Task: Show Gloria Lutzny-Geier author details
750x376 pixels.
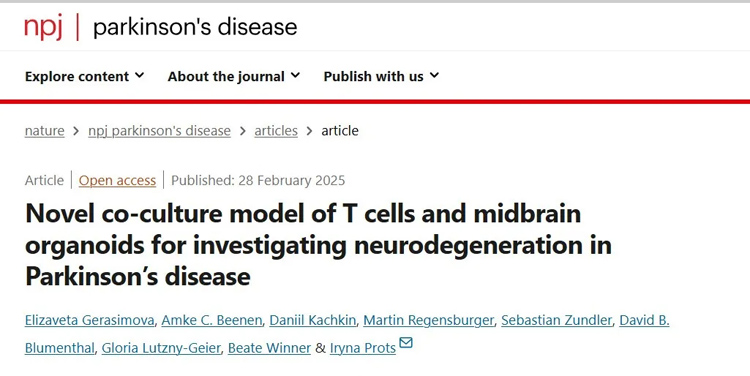Action: [162, 348]
